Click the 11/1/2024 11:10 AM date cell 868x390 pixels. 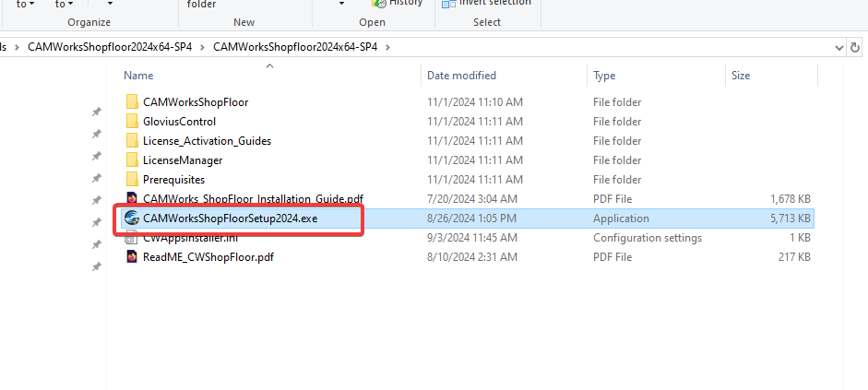(x=475, y=101)
